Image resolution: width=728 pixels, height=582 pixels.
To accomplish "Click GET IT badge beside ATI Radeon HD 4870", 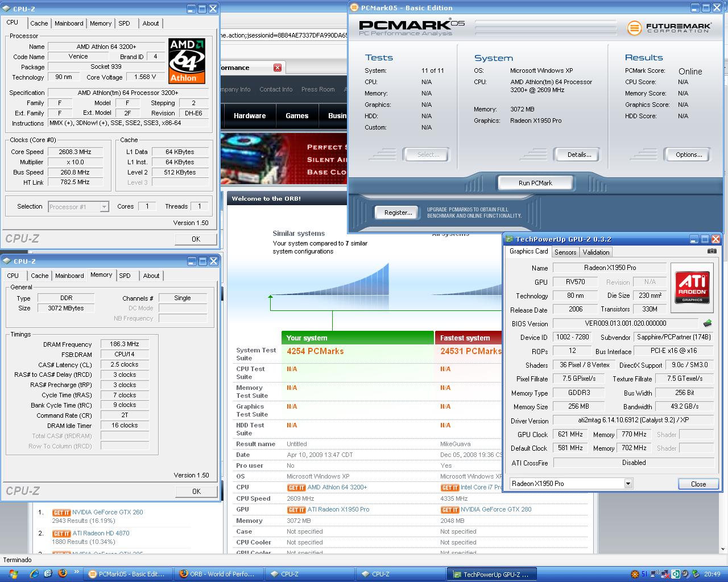I will coord(61,534).
